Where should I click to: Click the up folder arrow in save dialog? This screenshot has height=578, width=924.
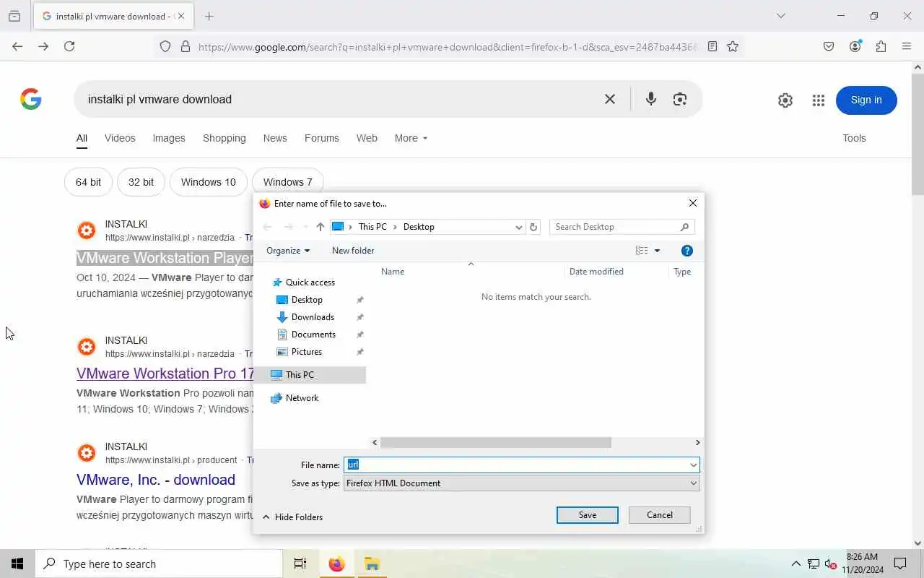coord(321,227)
